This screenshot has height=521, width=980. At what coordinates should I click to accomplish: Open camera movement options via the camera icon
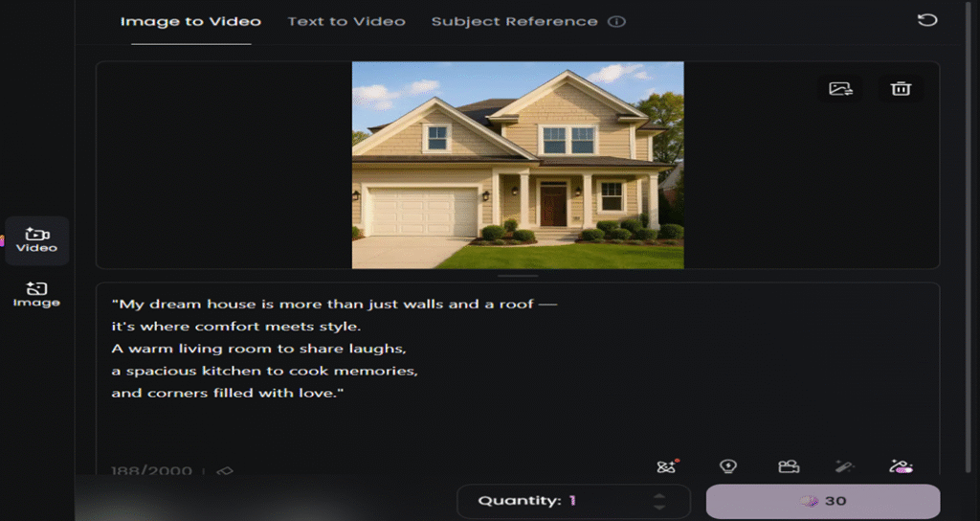tap(789, 466)
